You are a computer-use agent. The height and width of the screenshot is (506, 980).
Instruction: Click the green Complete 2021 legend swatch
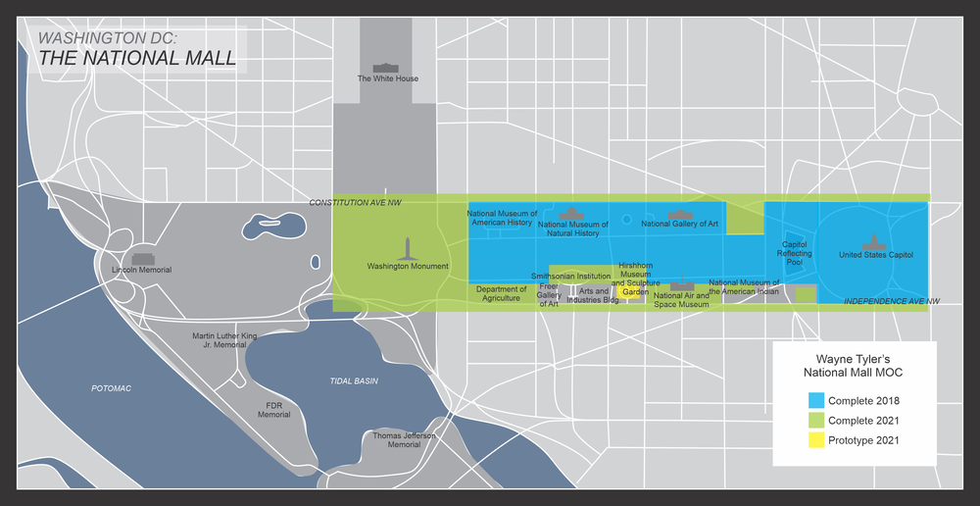(815, 421)
